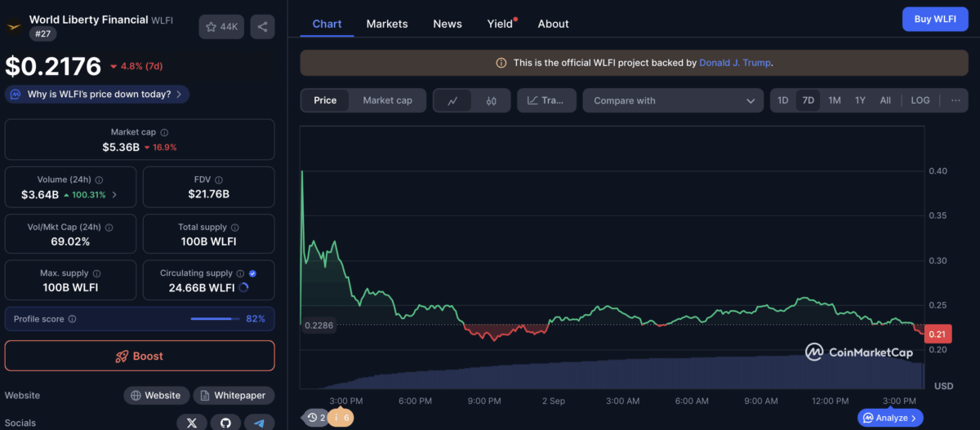Open the Chart tab
The height and width of the screenshot is (430, 980).
[327, 24]
